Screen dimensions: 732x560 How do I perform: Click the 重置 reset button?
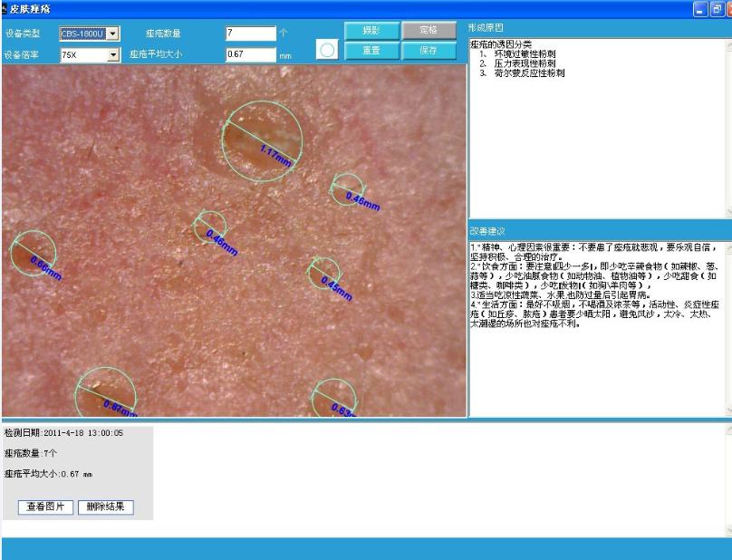click(371, 51)
